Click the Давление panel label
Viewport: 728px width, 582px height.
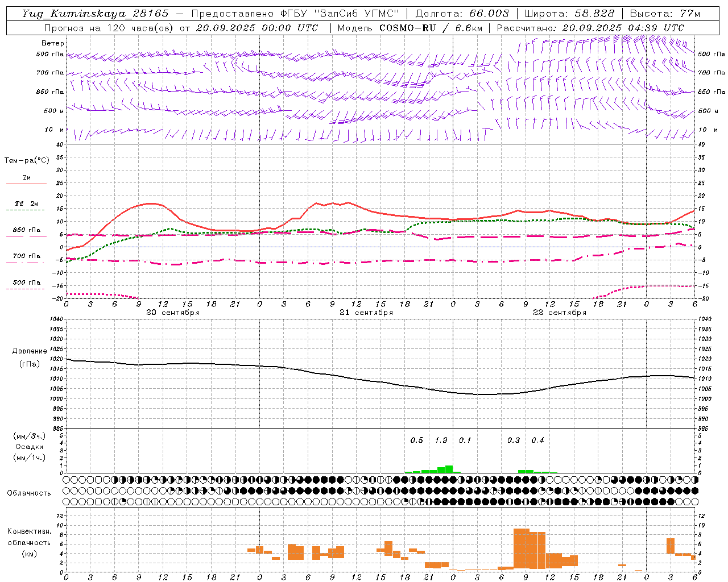click(30, 351)
